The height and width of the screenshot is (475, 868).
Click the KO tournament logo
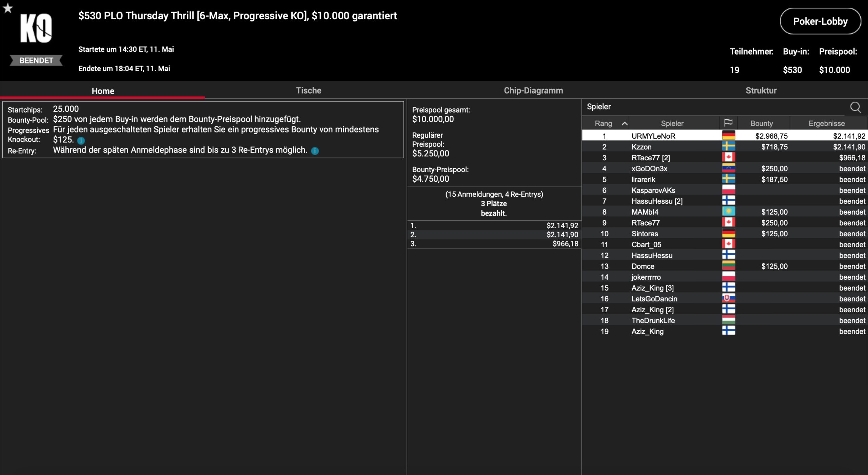click(36, 28)
